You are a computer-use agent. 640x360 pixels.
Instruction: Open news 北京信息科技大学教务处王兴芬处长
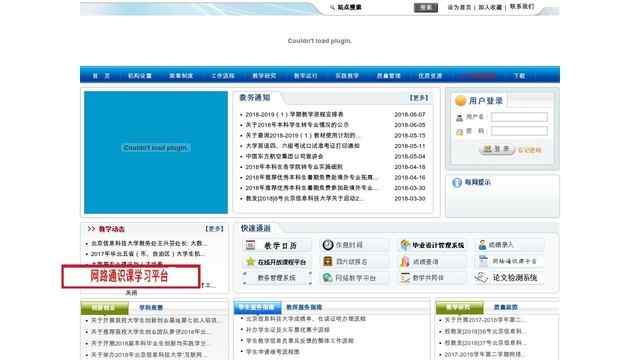click(x=149, y=243)
